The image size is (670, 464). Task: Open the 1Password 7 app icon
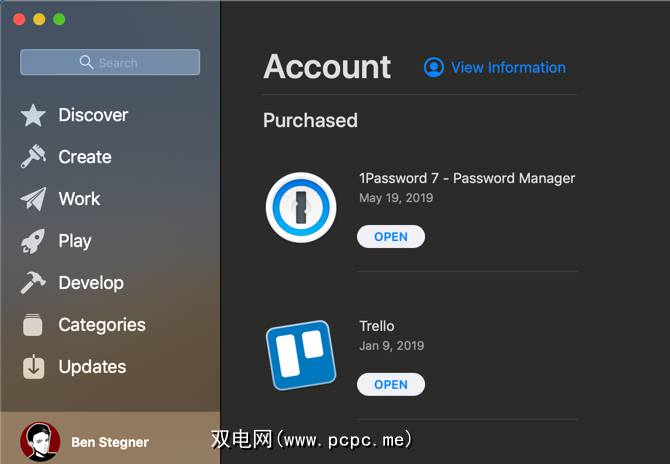click(x=301, y=207)
